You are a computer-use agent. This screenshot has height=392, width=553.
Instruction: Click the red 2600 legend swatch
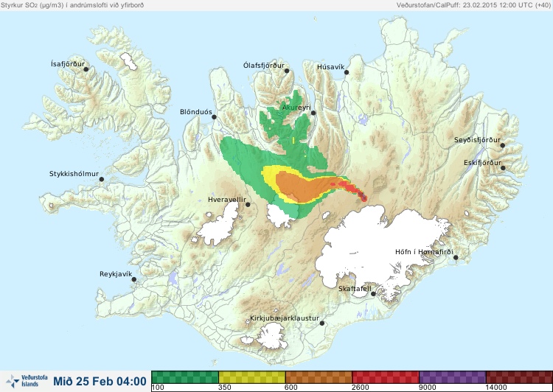(x=386, y=377)
